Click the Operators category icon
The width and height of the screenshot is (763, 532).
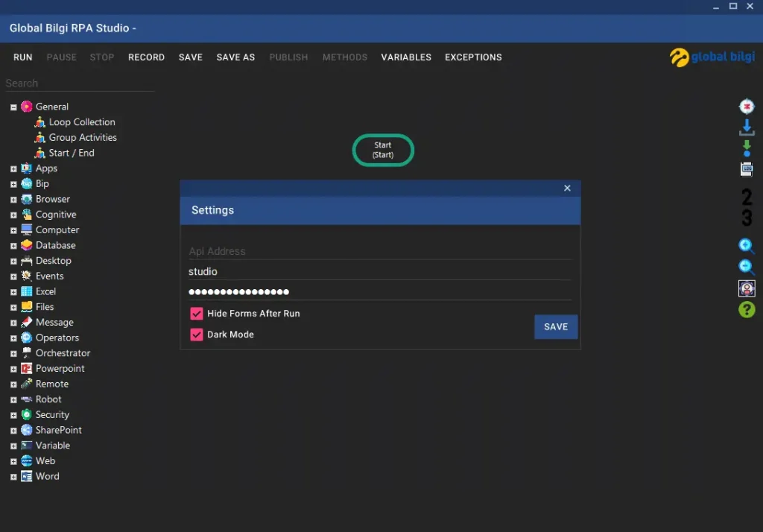27,338
